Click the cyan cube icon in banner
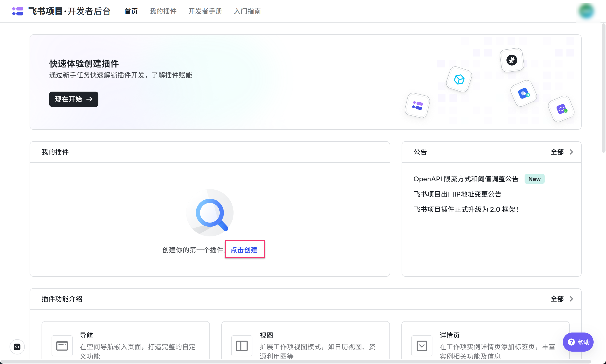Viewport: 606px width, 364px height. pyautogui.click(x=459, y=79)
